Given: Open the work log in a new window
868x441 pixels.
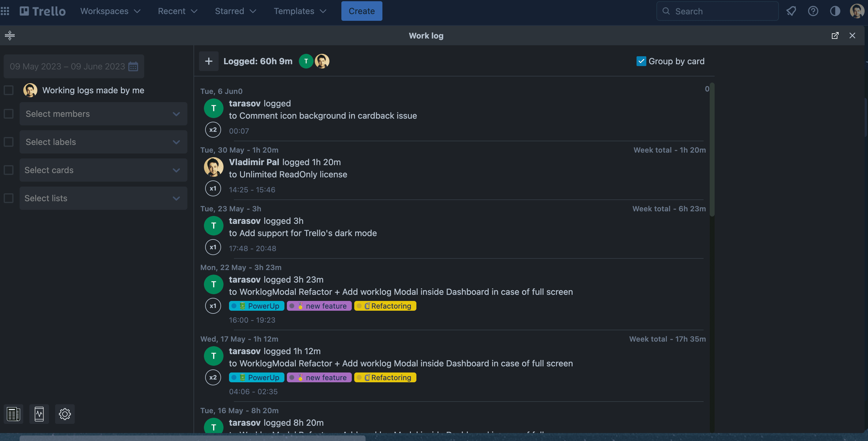Looking at the screenshot, I should point(835,35).
